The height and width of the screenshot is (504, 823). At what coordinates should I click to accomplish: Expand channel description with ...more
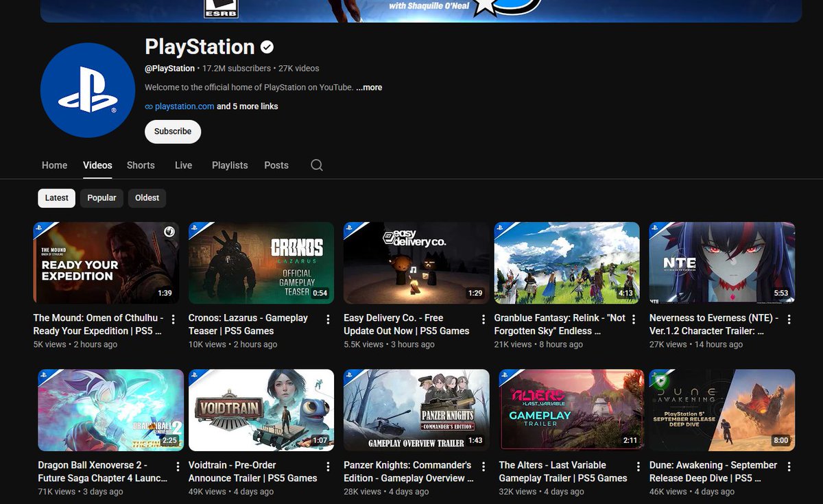369,87
